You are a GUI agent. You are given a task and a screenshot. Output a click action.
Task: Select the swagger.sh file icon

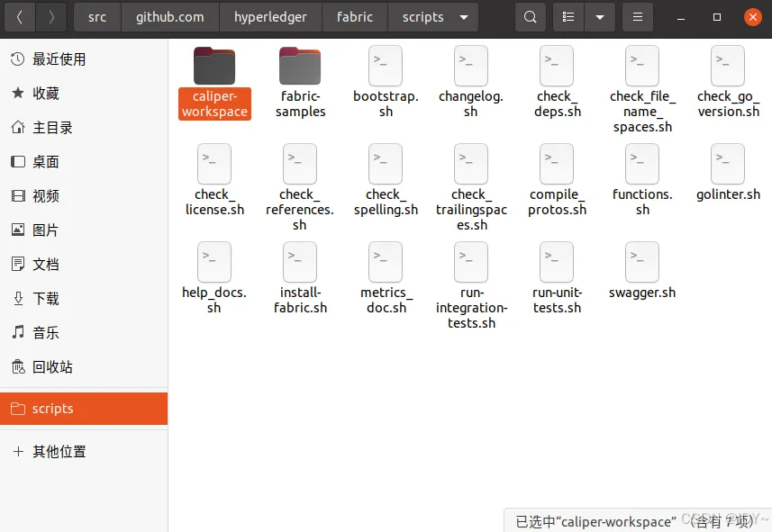coord(642,263)
